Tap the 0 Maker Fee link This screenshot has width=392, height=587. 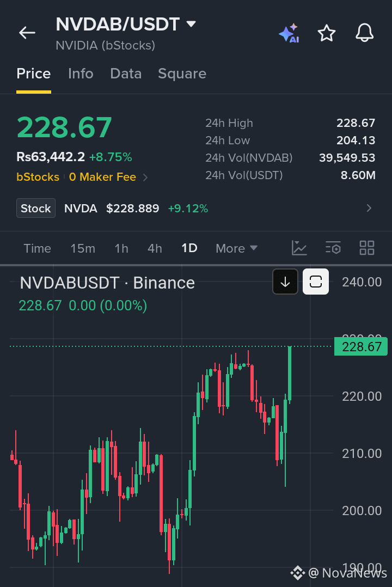(x=102, y=176)
